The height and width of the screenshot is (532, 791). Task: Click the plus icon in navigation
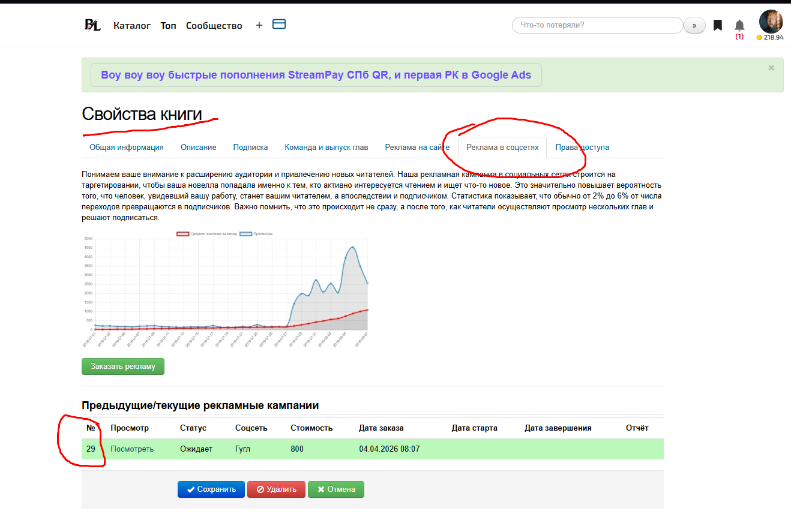[x=259, y=25]
